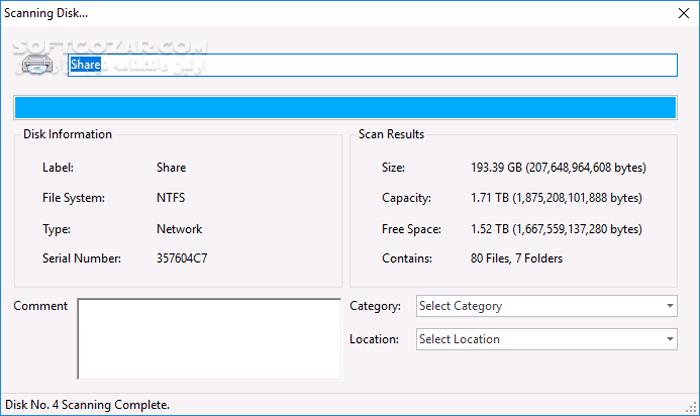This screenshot has width=700, height=416.
Task: Click the Category: label
Action: point(375,306)
